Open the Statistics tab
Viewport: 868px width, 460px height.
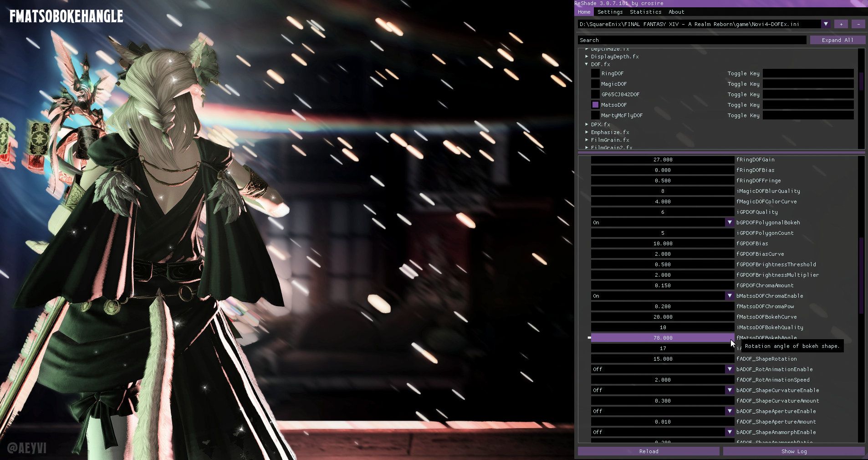645,12
